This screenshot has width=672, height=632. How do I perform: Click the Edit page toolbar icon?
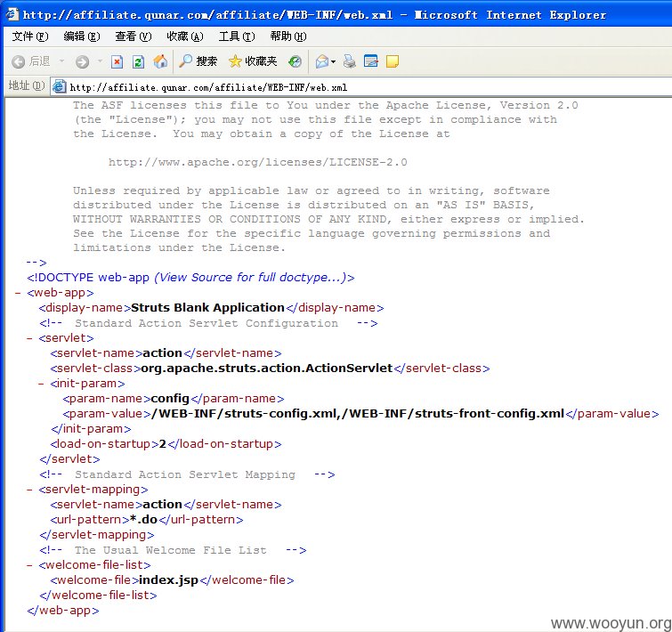371,61
